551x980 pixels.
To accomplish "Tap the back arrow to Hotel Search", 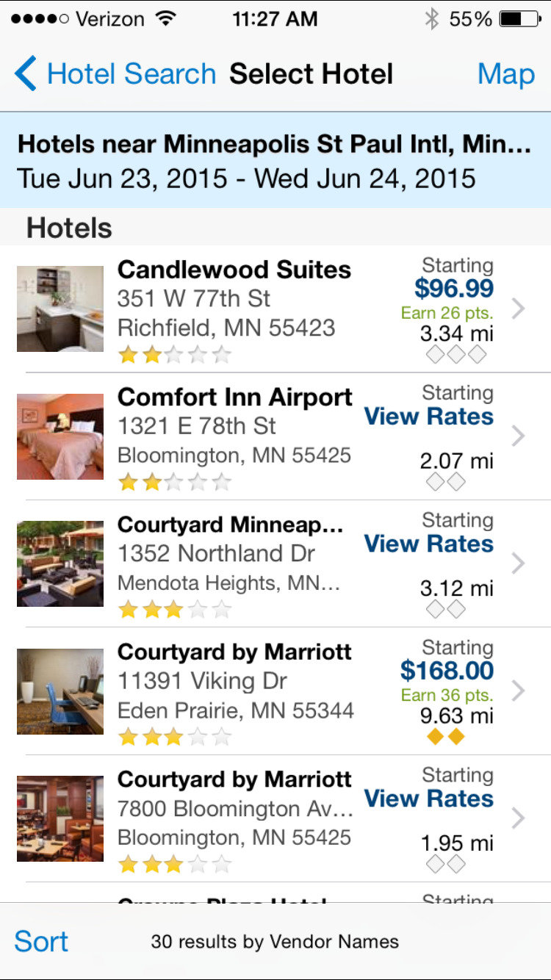I will (x=26, y=74).
